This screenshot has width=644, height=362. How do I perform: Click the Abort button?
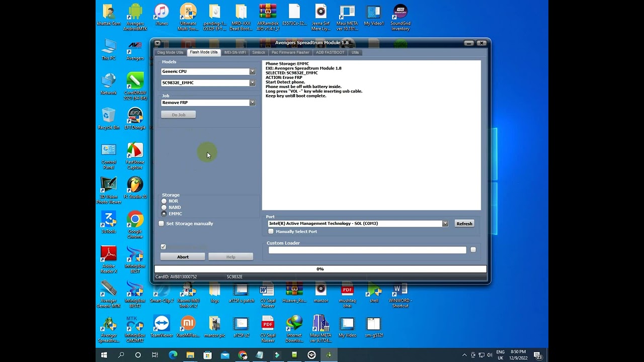(x=183, y=257)
